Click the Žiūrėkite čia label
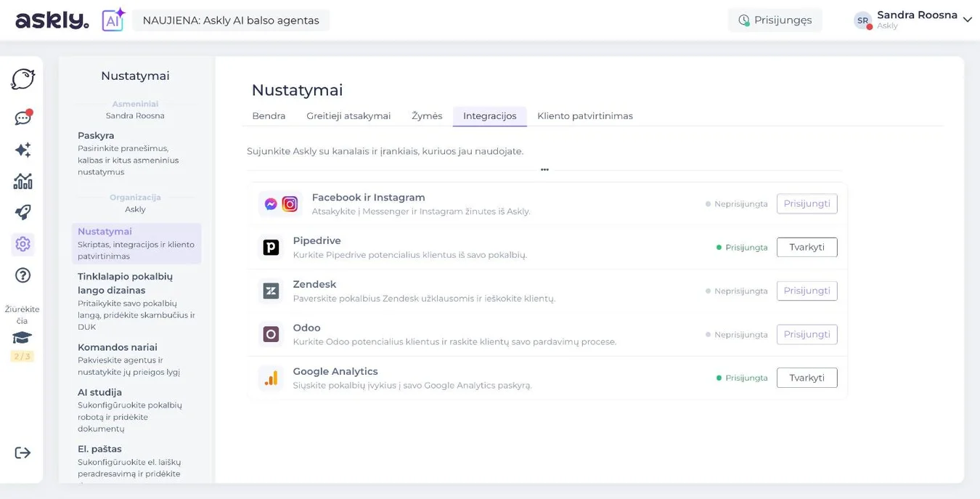The image size is (980, 499). click(22, 315)
